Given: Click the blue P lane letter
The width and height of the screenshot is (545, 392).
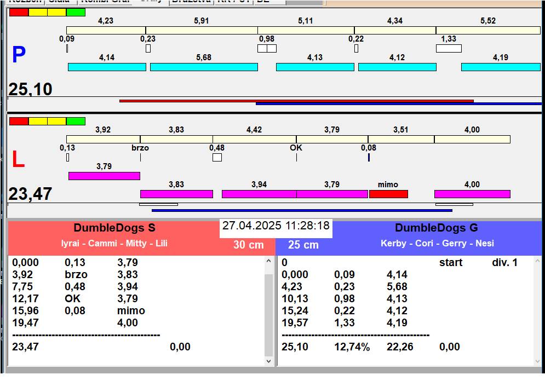Looking at the screenshot, I should coord(19,55).
